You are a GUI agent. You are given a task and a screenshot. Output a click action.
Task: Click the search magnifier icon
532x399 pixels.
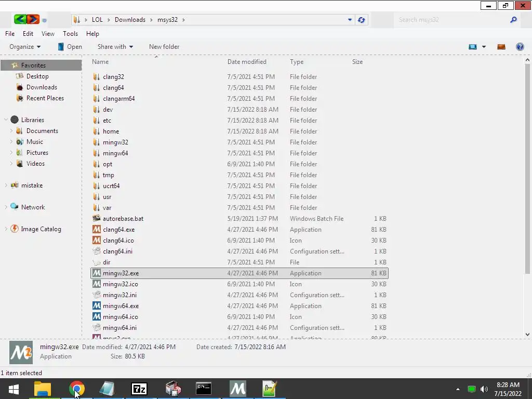(x=513, y=20)
